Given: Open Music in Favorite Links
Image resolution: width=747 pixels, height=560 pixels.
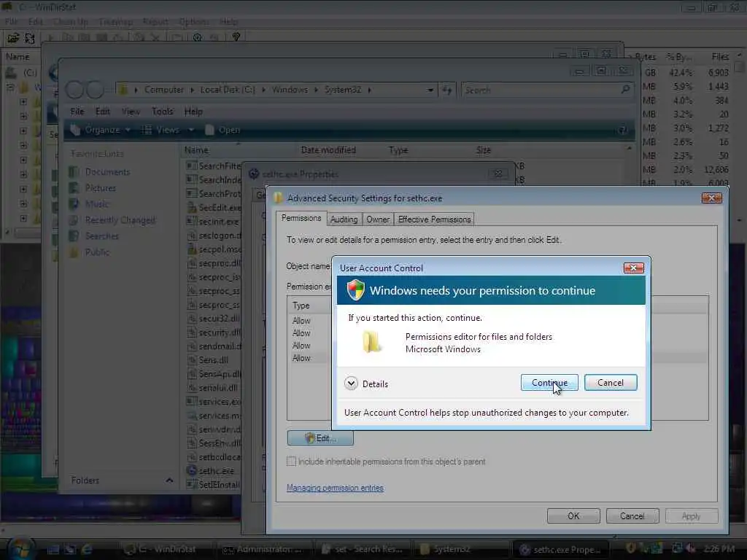Looking at the screenshot, I should click(x=97, y=204).
